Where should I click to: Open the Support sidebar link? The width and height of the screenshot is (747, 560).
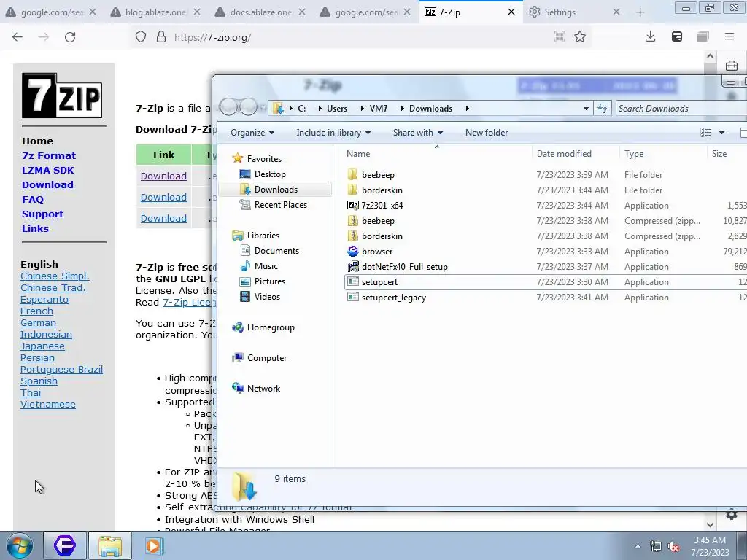tap(42, 214)
